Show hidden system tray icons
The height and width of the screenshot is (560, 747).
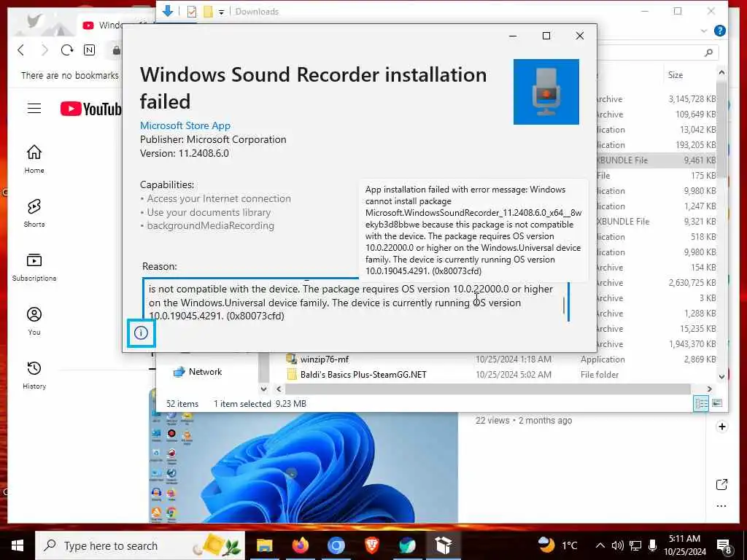pyautogui.click(x=600, y=546)
